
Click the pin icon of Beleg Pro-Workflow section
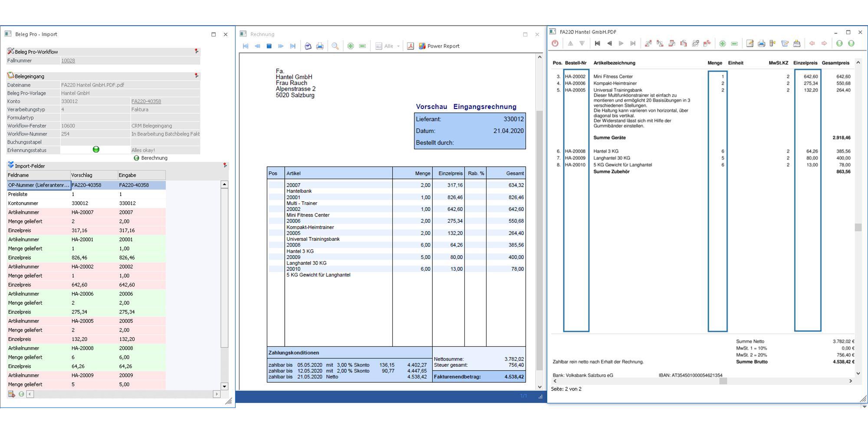click(x=197, y=51)
